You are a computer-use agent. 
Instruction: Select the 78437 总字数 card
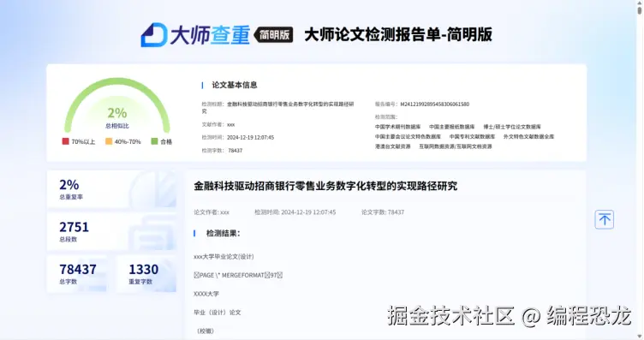click(77, 274)
